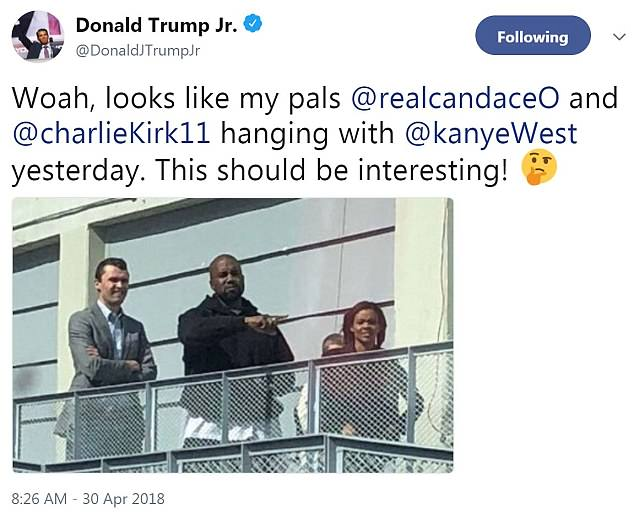634x519 pixels.
Task: Click the word "Woah" in the tweet
Action: pos(49,98)
